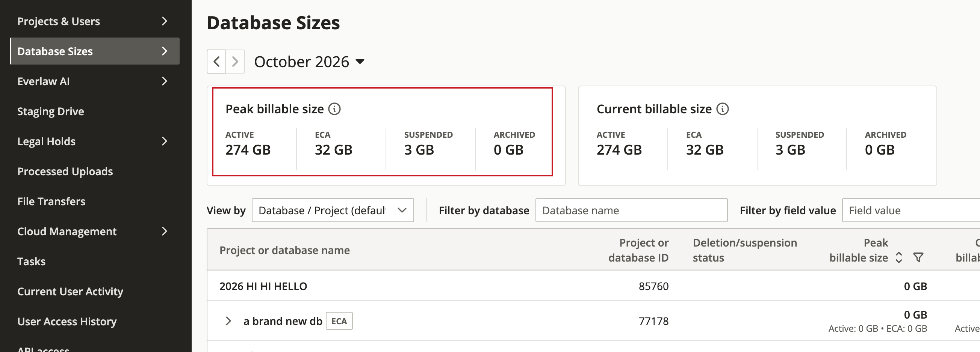This screenshot has width=980, height=352.
Task: Click the 'a brand new db' database name
Action: 283,321
